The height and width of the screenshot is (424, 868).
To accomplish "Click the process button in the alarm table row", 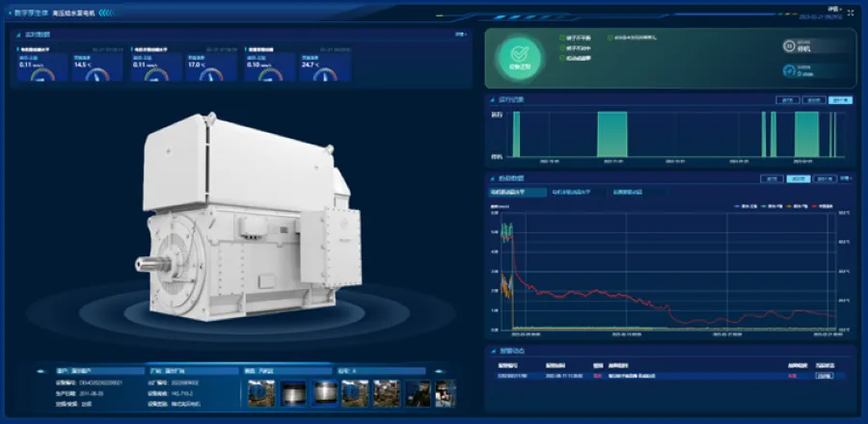I will pyautogui.click(x=824, y=376).
